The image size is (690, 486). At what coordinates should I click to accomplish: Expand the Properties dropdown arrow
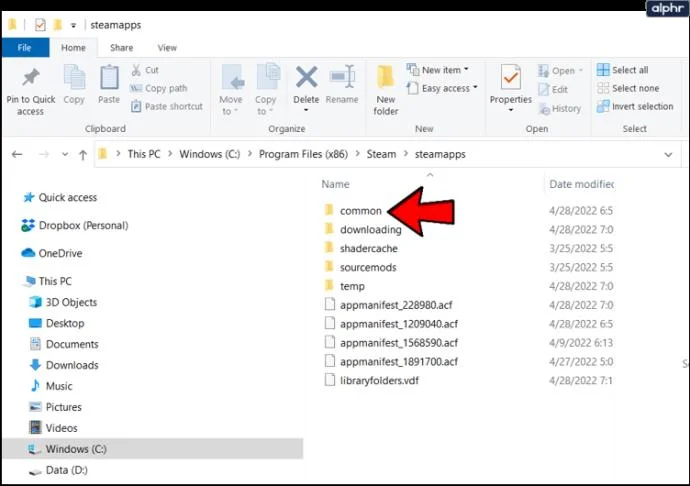510,110
